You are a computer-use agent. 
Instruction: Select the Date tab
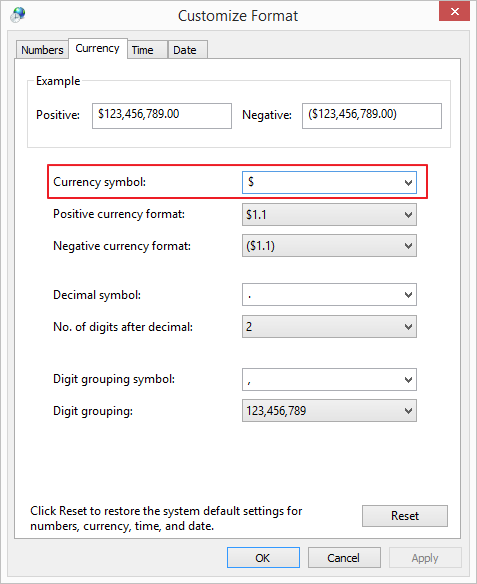[x=187, y=50]
